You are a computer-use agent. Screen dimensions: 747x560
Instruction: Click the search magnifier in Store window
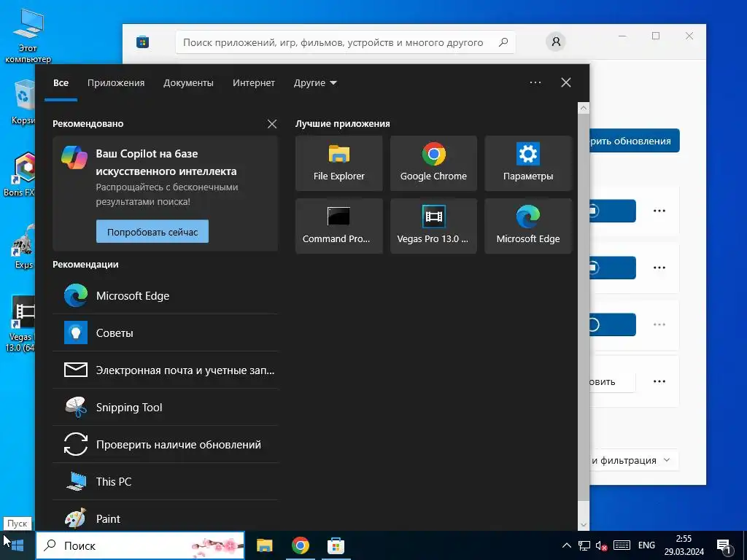pyautogui.click(x=503, y=42)
